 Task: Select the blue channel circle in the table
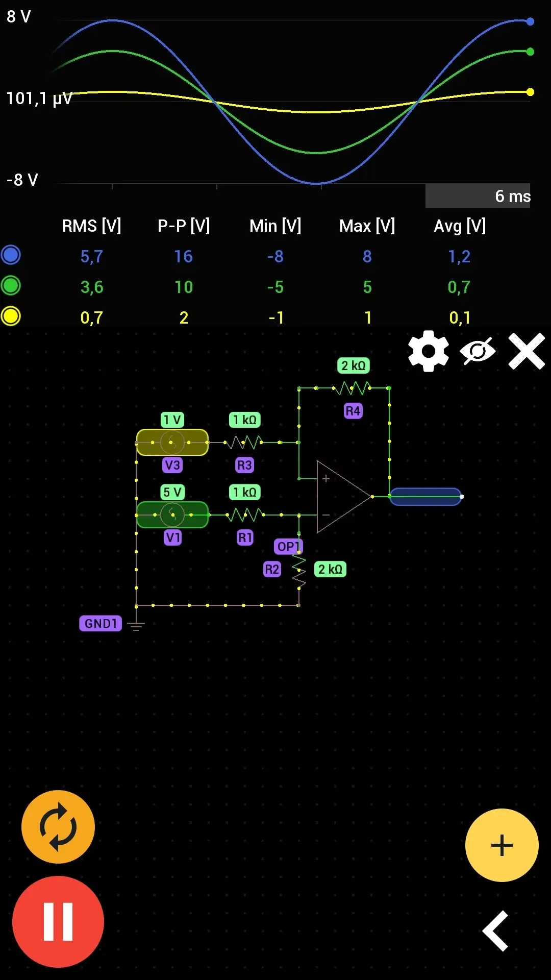11,255
